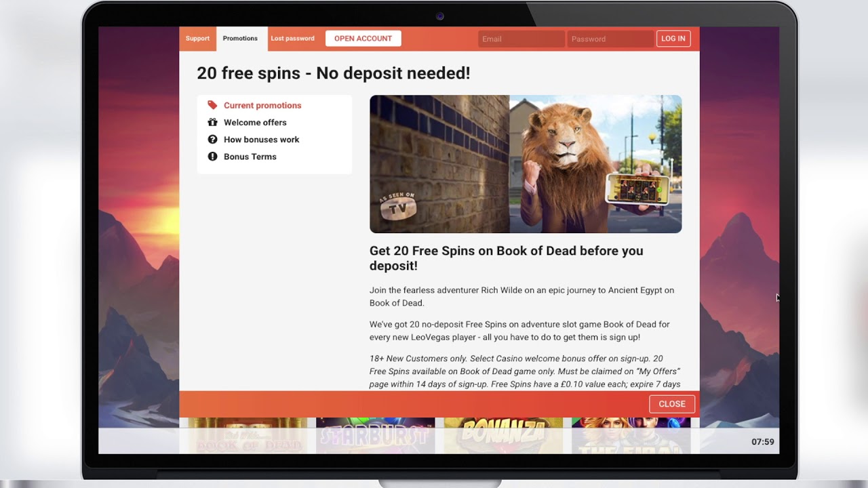
Task: Click the '18+ New Customers only' terms text
Action: tap(525, 371)
